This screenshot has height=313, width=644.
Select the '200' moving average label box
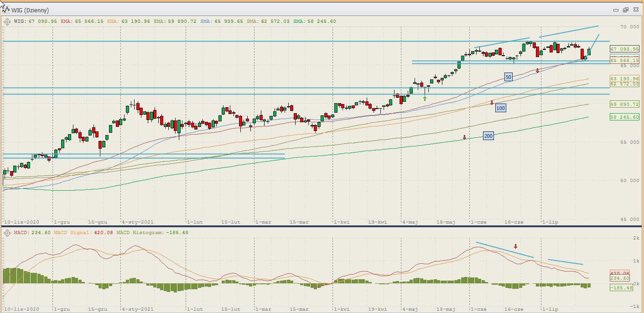(x=488, y=136)
